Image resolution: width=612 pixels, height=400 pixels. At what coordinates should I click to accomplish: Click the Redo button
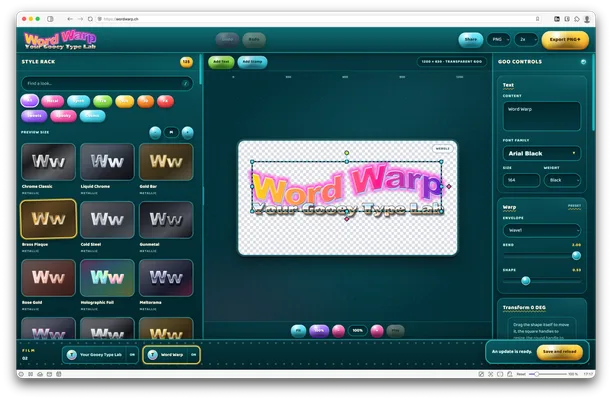coord(254,39)
